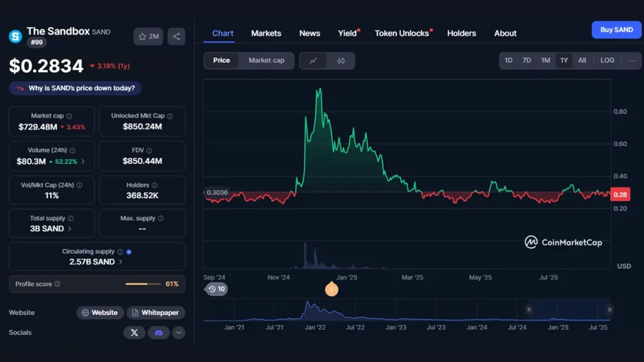
Task: Open the X (Twitter) social link
Action: coord(135,332)
